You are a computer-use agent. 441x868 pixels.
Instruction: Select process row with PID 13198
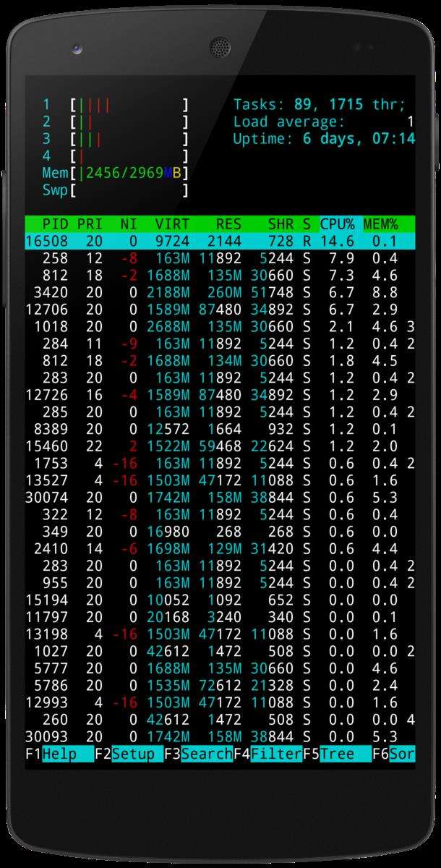220,634
